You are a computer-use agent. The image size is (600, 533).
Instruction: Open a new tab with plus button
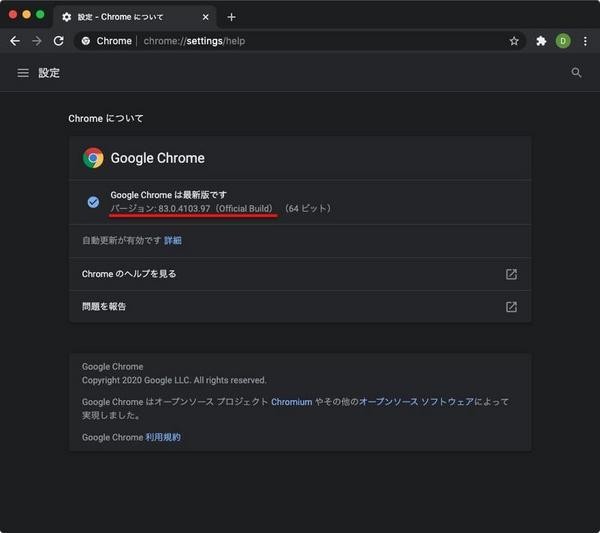[231, 17]
